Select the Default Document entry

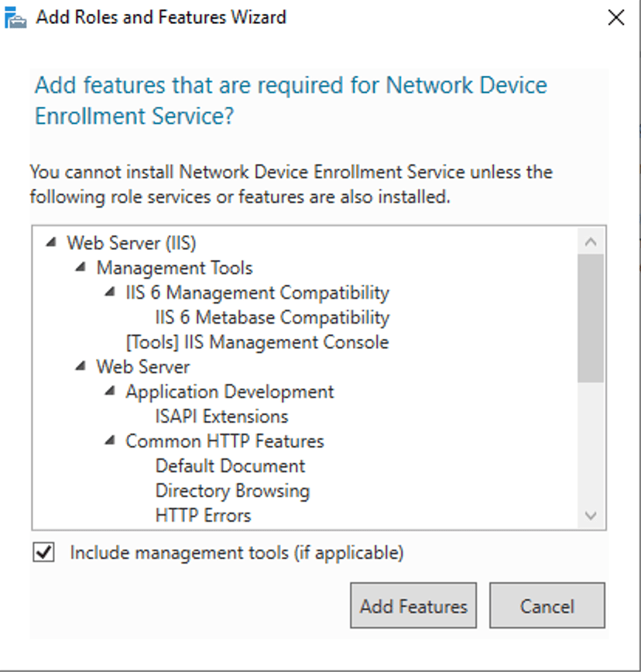[230, 466]
